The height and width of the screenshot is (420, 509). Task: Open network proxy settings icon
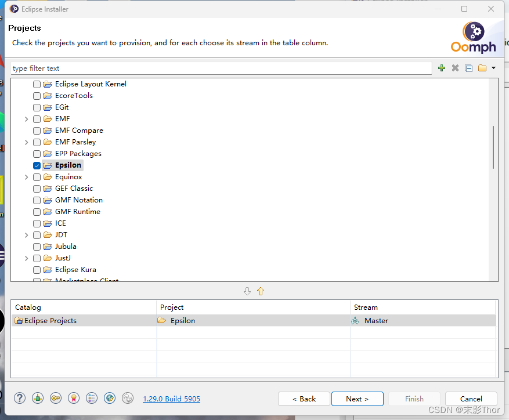[x=38, y=398]
